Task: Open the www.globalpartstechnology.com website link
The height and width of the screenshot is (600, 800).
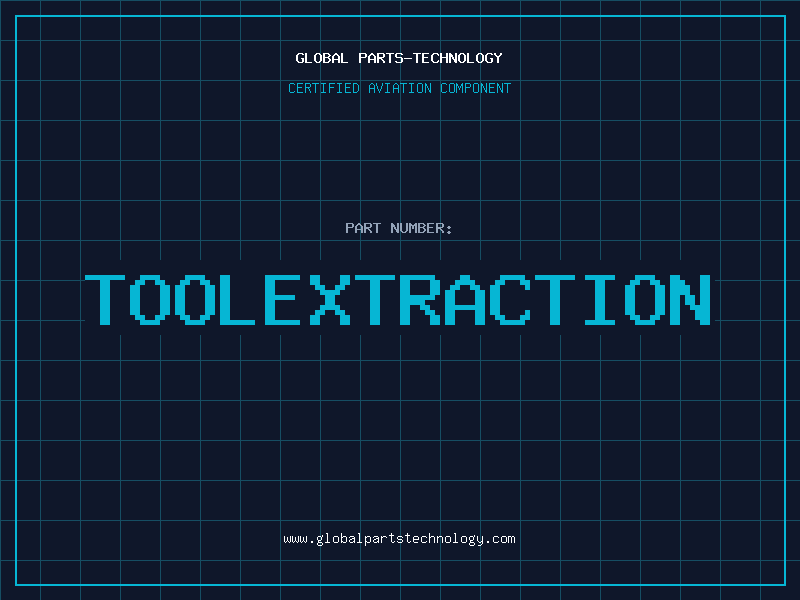Action: (399, 539)
